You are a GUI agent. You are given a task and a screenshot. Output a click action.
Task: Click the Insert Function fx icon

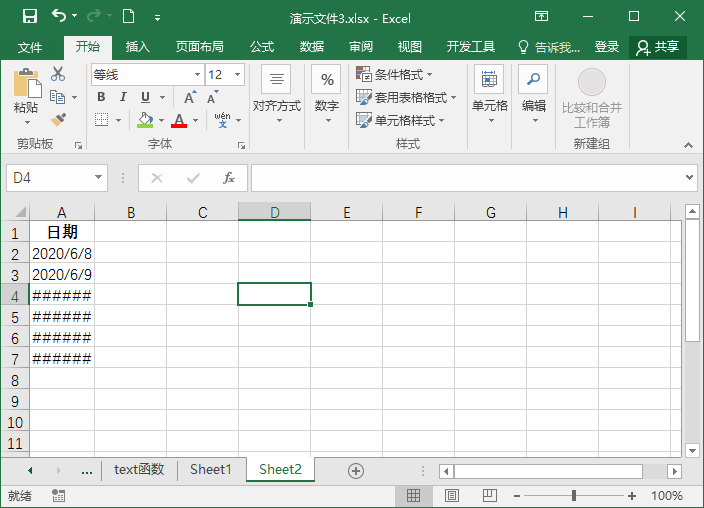click(x=229, y=178)
